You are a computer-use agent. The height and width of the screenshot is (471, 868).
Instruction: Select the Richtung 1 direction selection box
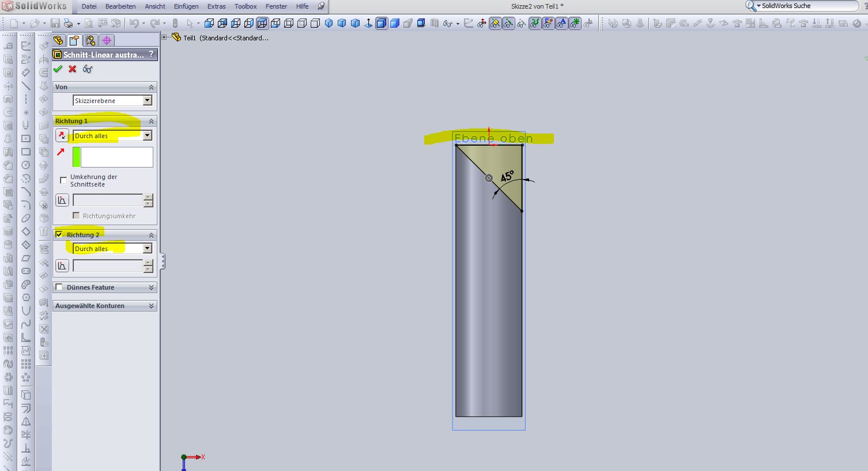coord(117,157)
